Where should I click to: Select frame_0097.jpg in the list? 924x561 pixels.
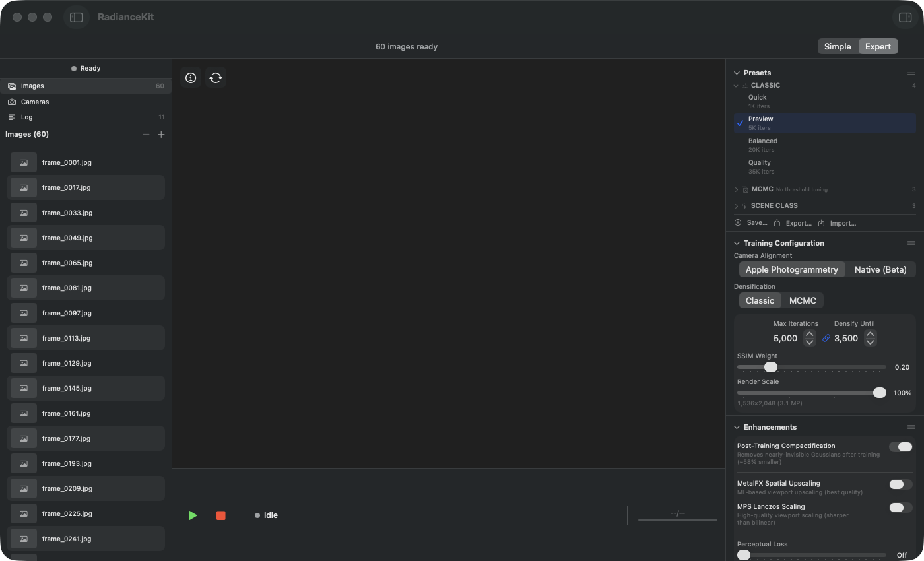[86, 313]
